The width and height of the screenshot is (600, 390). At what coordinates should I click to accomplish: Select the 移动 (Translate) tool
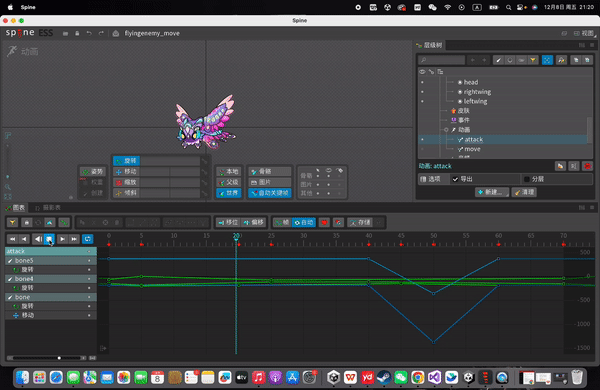[x=127, y=171]
